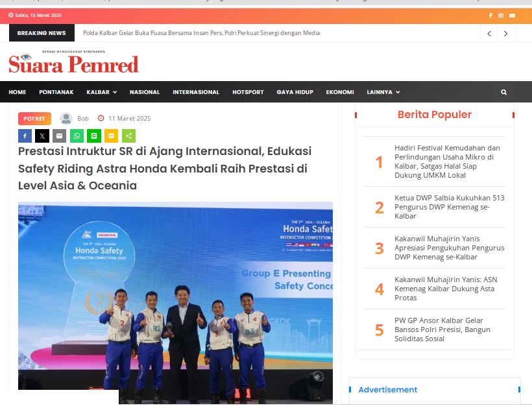The image size is (532, 408).
Task: Share article on WhatsApp
Action: point(77,136)
